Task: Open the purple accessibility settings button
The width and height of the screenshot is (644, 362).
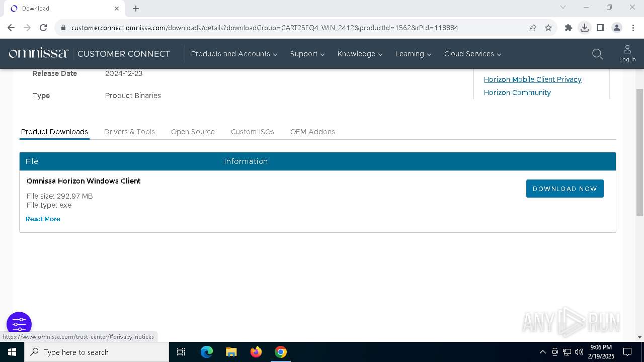Action: 19,323
